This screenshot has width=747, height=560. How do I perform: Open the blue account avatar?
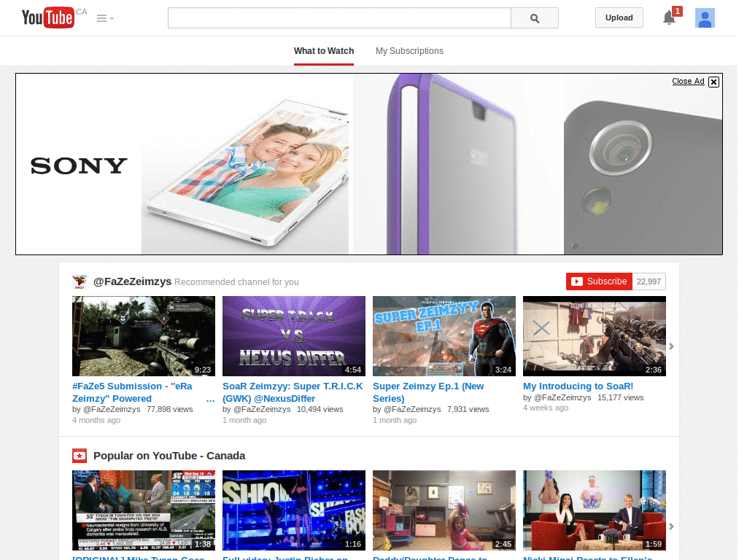(x=705, y=18)
